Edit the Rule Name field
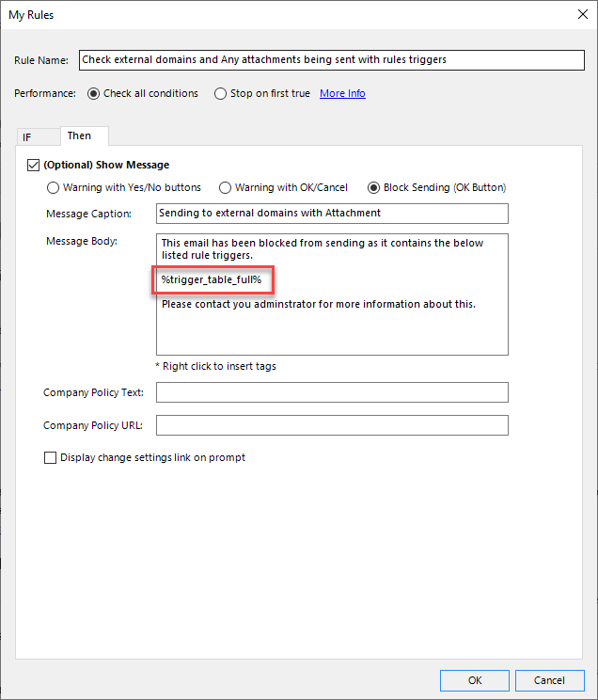This screenshot has width=598, height=700. coord(332,60)
